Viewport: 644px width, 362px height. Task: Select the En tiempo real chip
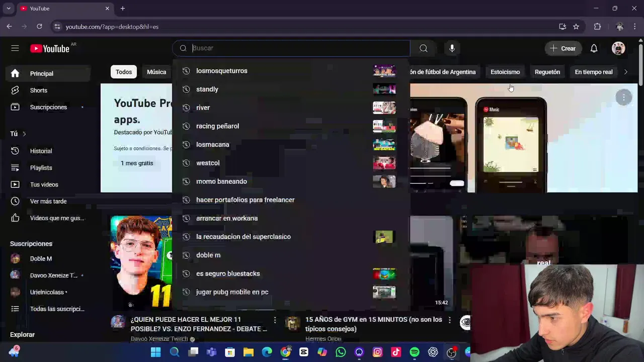594,72
